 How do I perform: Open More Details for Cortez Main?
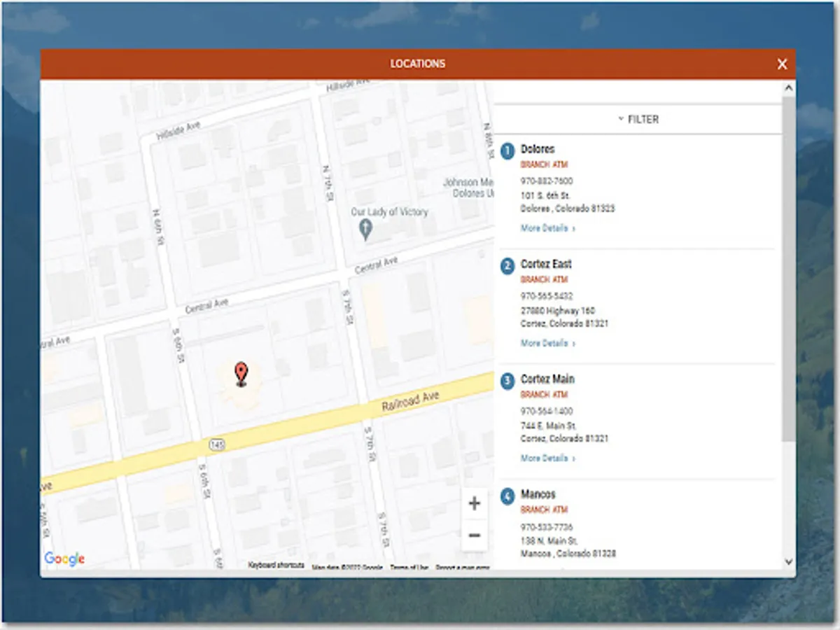pos(548,458)
